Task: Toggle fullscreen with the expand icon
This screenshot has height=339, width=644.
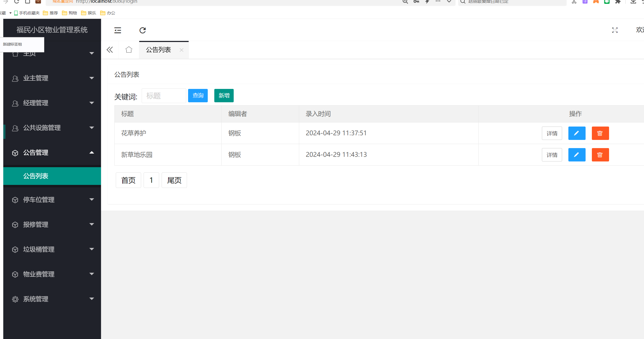Action: pyautogui.click(x=615, y=30)
